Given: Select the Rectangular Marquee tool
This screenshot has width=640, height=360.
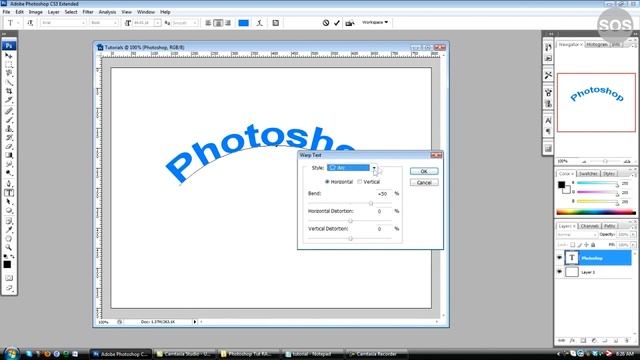Looking at the screenshot, I should click(x=9, y=64).
